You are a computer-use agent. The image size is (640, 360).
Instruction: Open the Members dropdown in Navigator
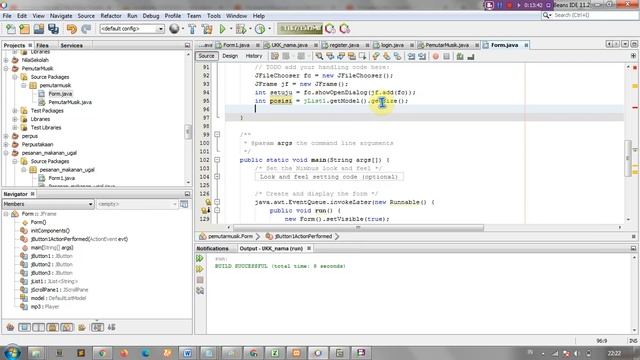tap(48, 204)
